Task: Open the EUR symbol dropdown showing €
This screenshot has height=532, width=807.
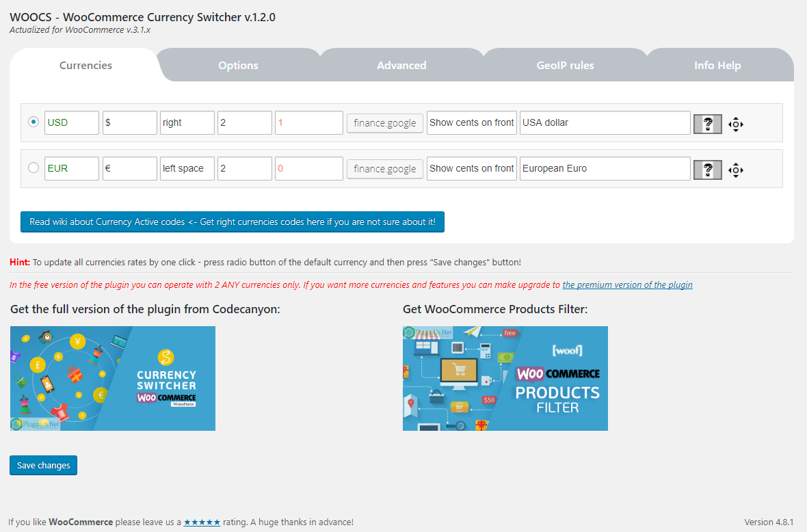Action: [x=130, y=168]
